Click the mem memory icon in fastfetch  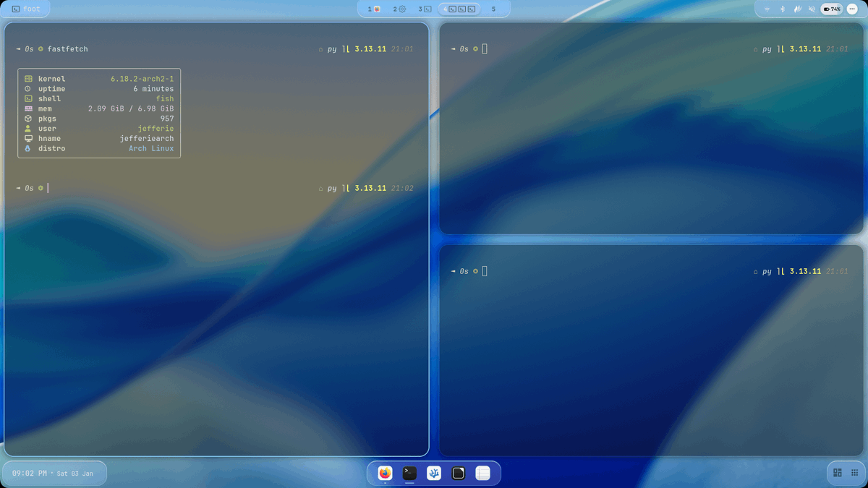point(28,108)
